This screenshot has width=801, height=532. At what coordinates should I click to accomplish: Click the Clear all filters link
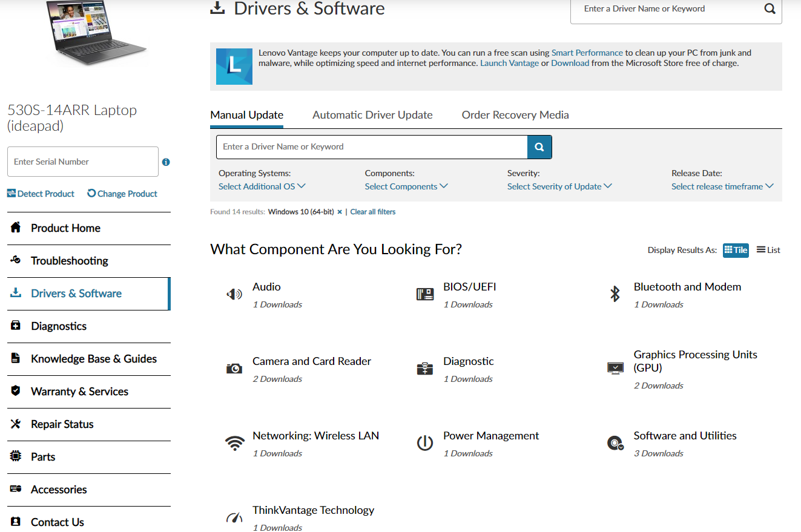tap(373, 212)
